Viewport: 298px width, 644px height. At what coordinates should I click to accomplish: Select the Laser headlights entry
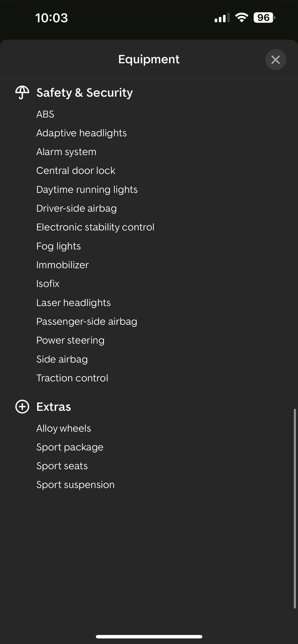click(73, 303)
